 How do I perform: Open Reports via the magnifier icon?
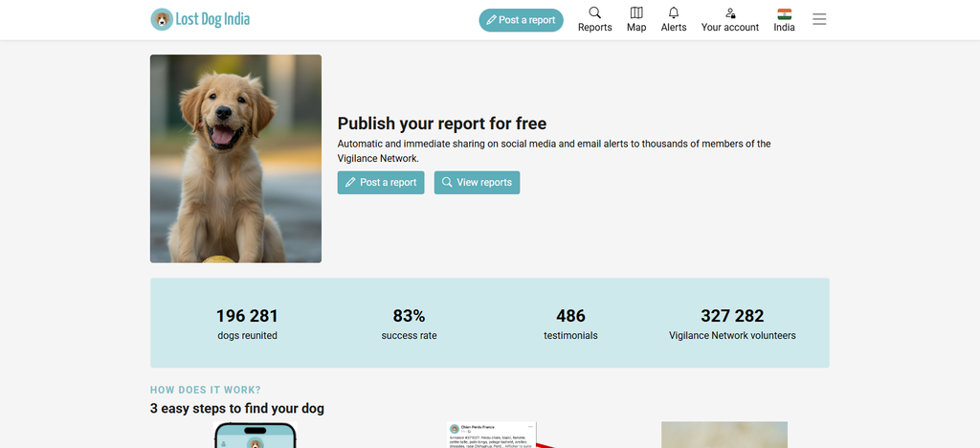pyautogui.click(x=594, y=12)
